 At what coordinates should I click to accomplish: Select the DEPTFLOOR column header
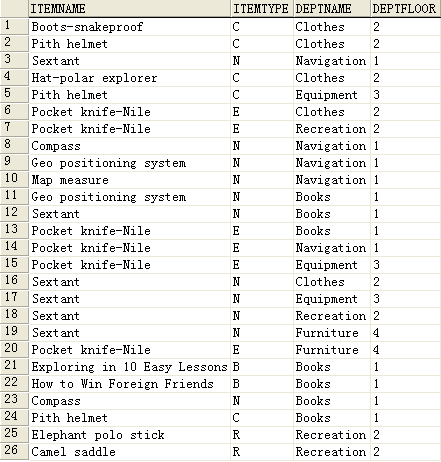tap(406, 8)
